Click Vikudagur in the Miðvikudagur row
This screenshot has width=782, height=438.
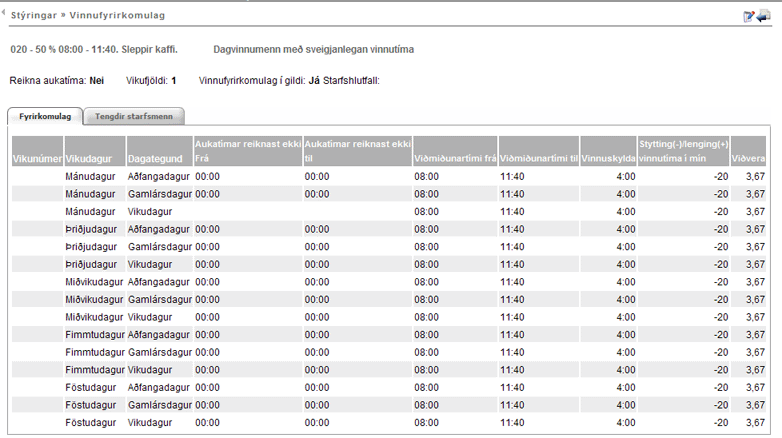point(150,317)
